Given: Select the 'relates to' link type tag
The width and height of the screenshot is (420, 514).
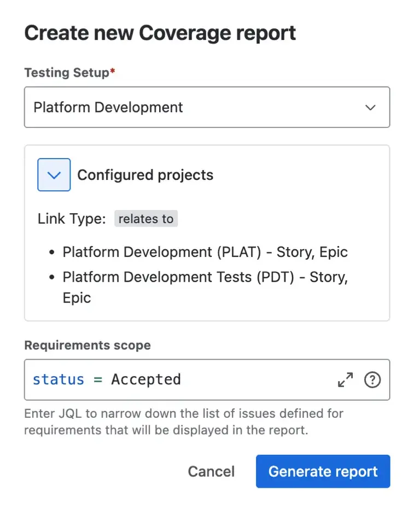Looking at the screenshot, I should click(x=145, y=219).
